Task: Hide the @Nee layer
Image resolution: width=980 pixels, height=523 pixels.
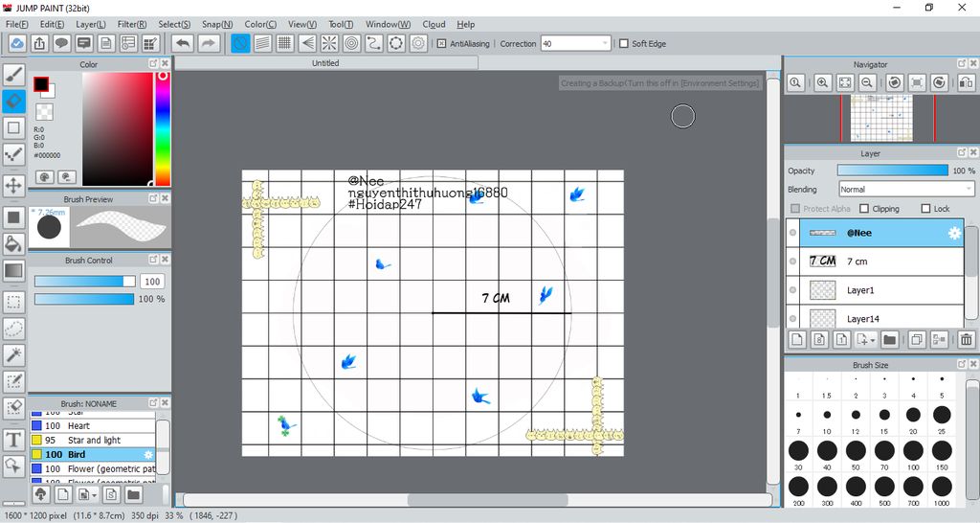Action: 793,233
